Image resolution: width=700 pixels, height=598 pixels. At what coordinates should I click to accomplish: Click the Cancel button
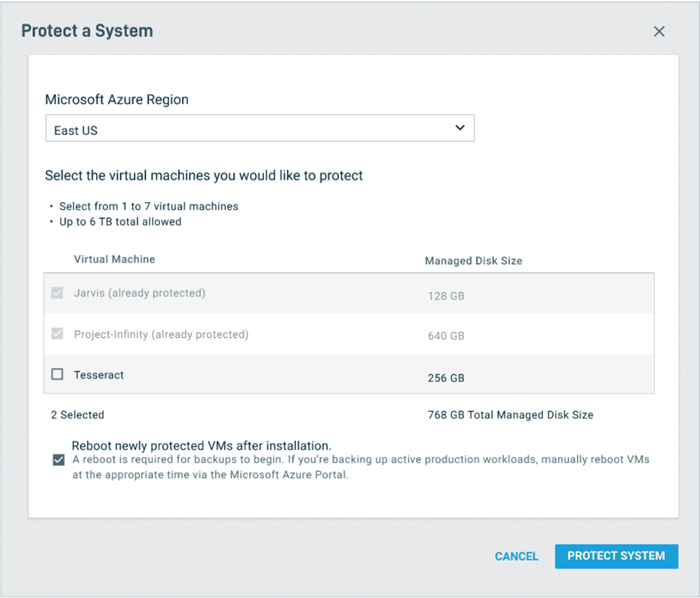coord(516,556)
